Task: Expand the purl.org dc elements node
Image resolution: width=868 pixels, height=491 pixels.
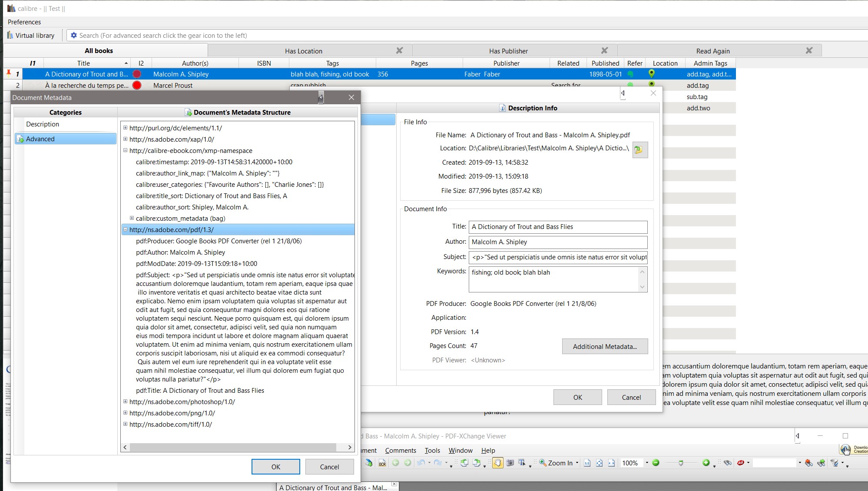Action: (125, 128)
